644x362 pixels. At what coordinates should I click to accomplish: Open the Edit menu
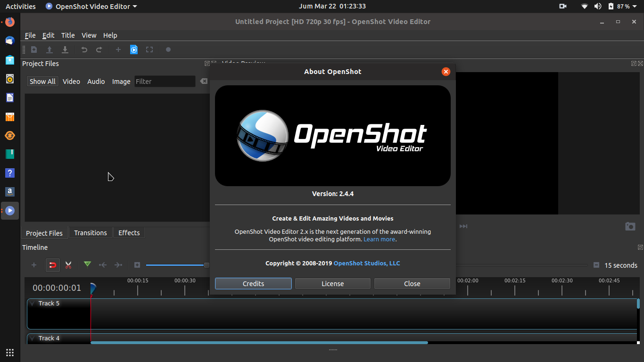48,35
